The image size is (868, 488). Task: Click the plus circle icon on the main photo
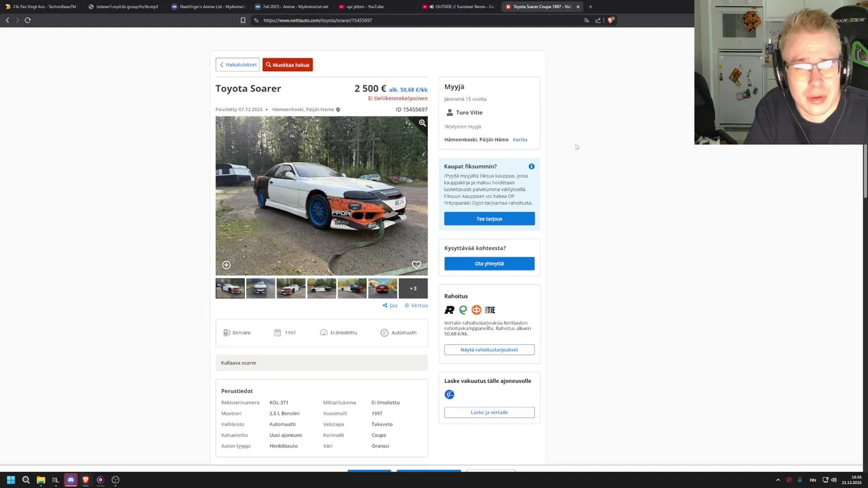coord(226,265)
